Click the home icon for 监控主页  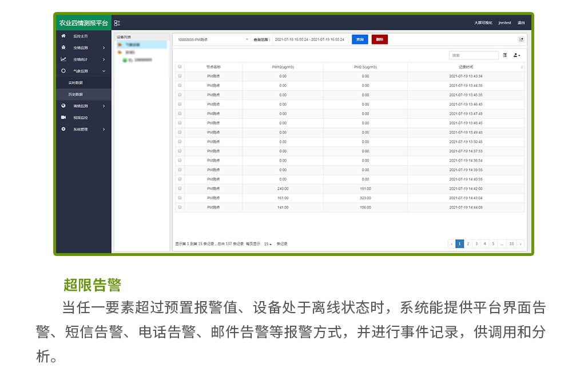[x=63, y=36]
